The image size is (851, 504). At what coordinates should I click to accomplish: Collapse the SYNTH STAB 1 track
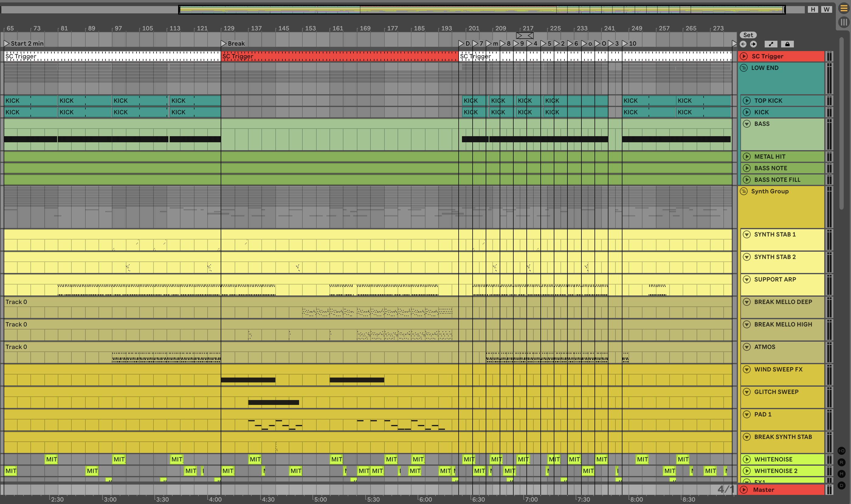tap(747, 234)
